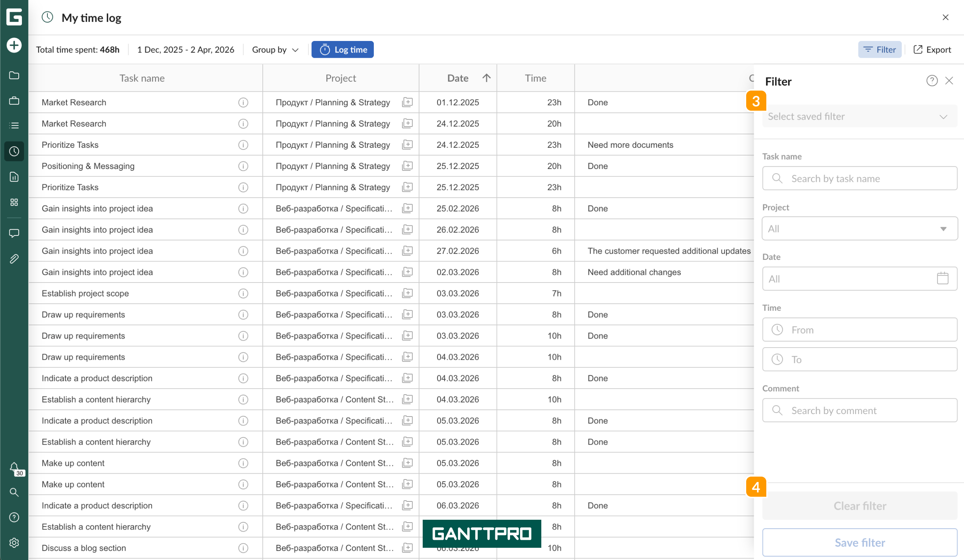Toggle the Filter button in toolbar
This screenshot has height=560, width=964.
click(x=880, y=50)
